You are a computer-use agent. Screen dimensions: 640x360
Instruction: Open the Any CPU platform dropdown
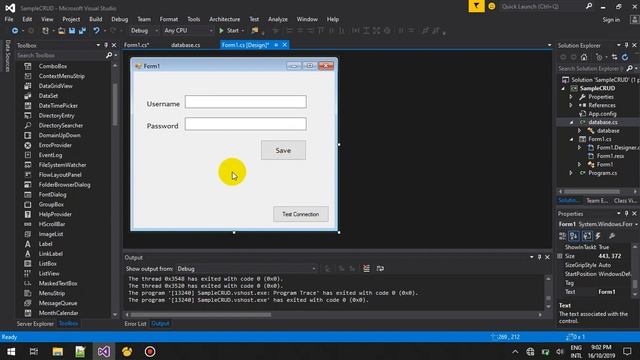pyautogui.click(x=188, y=31)
